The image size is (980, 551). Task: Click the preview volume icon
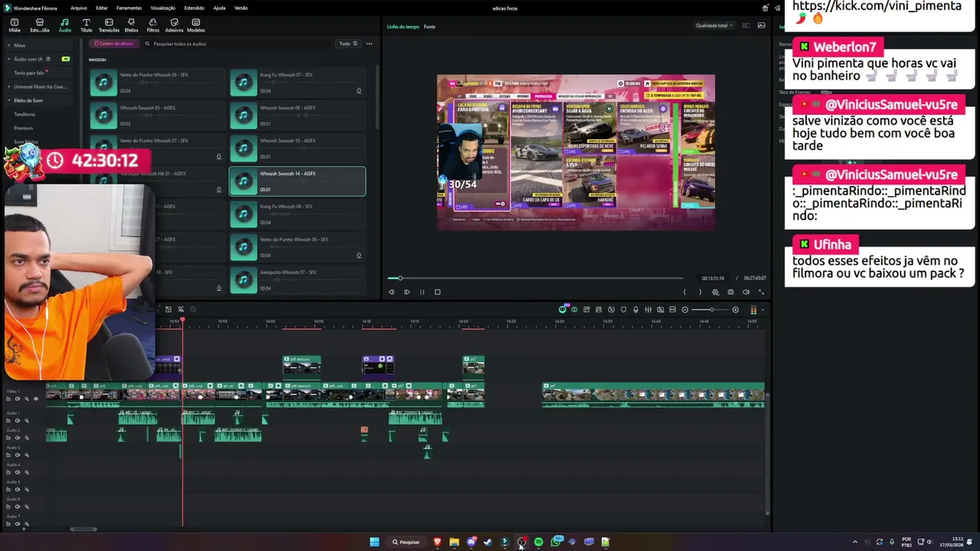(746, 292)
